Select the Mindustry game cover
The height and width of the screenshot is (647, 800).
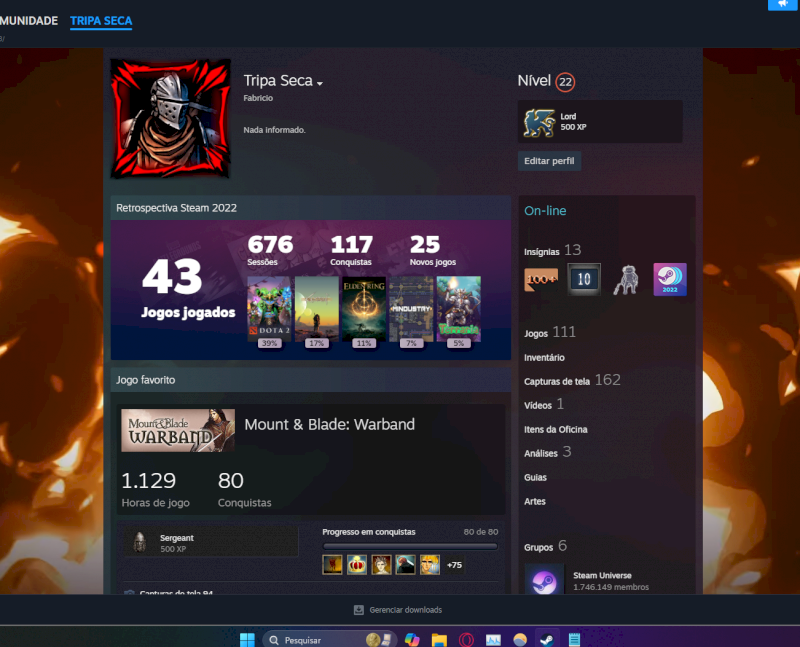point(411,309)
